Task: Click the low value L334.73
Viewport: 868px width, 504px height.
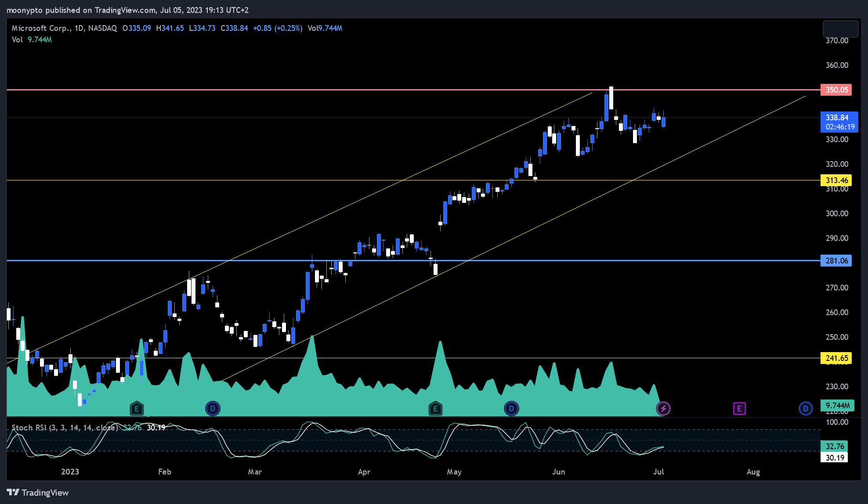Action: [202, 28]
